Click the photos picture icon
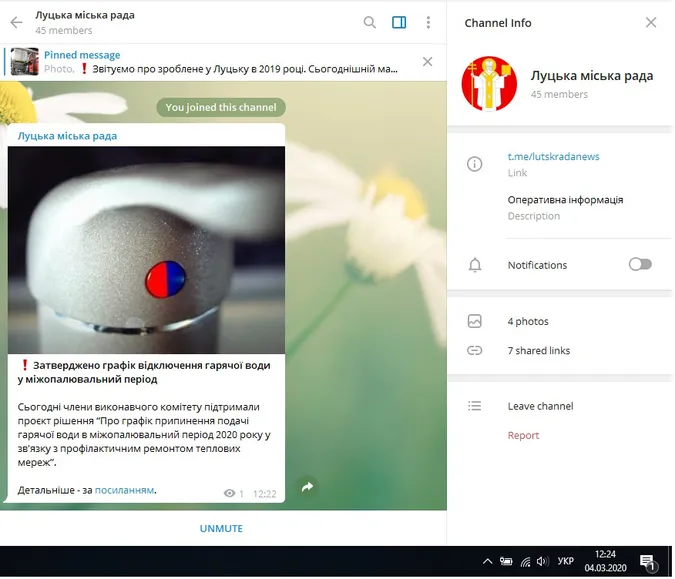This screenshot has width=675, height=579. (474, 321)
